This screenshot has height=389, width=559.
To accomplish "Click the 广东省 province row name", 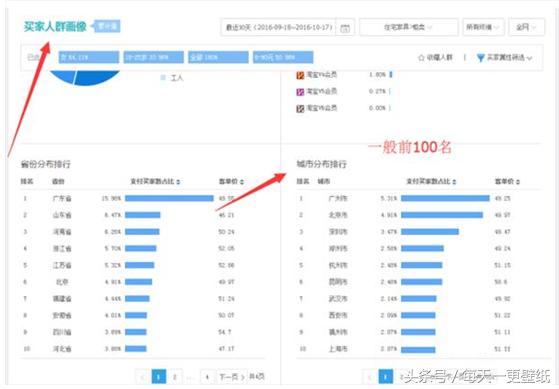I will pyautogui.click(x=62, y=198).
